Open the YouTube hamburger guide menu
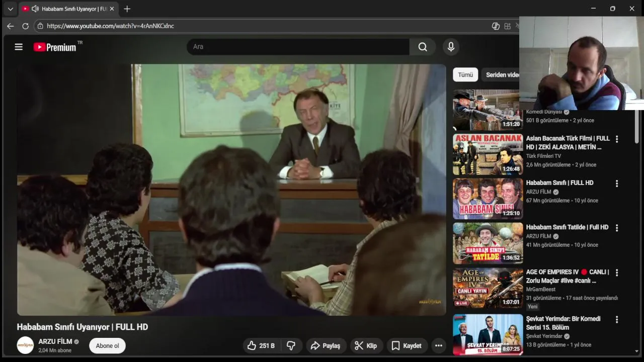This screenshot has height=362, width=644. point(19,47)
